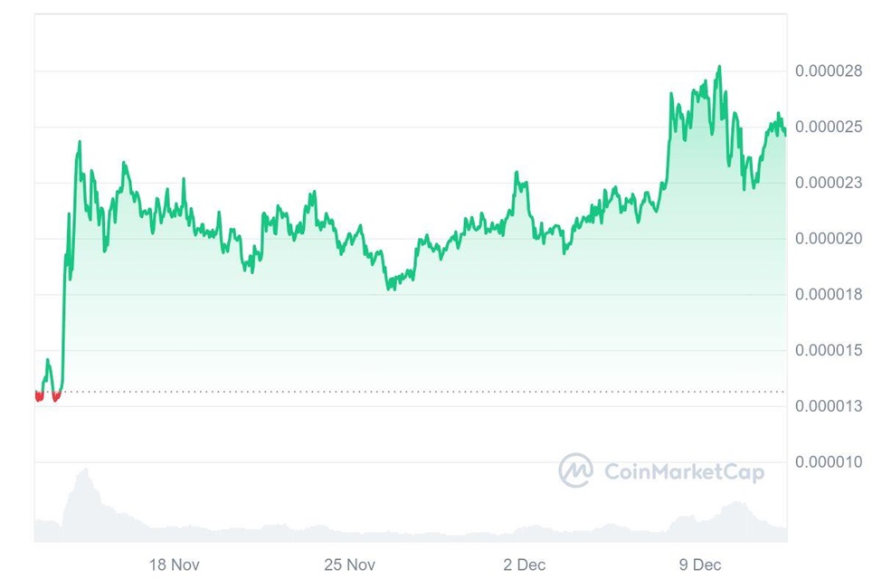Select the 18 Nov date label
The image size is (882, 588).
pos(174,565)
